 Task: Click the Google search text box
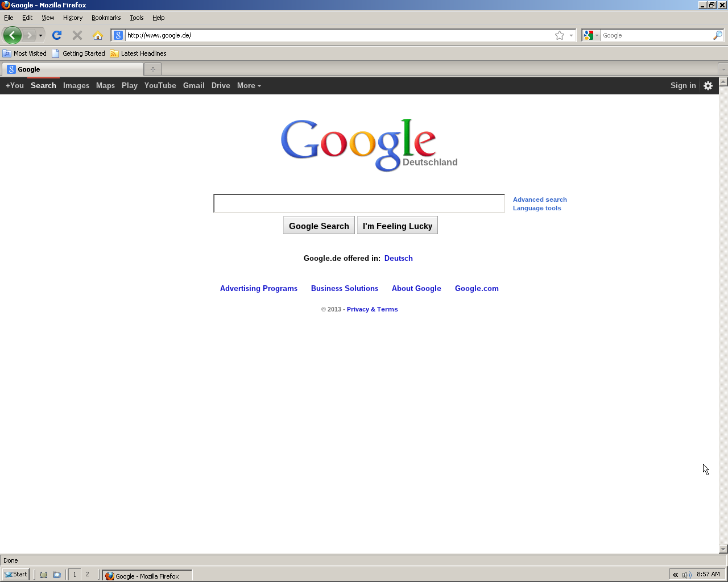[x=359, y=203]
